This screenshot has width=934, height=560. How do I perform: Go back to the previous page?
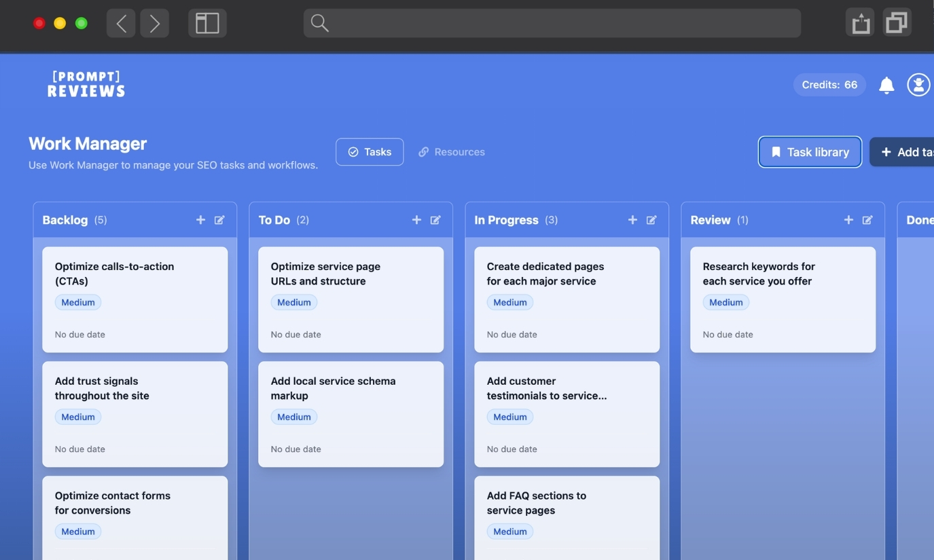tap(121, 23)
